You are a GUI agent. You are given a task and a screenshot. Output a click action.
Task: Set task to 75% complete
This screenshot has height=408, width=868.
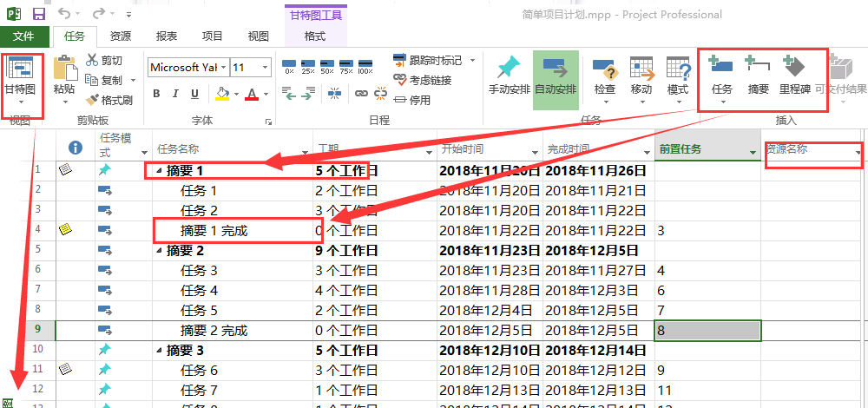346,67
